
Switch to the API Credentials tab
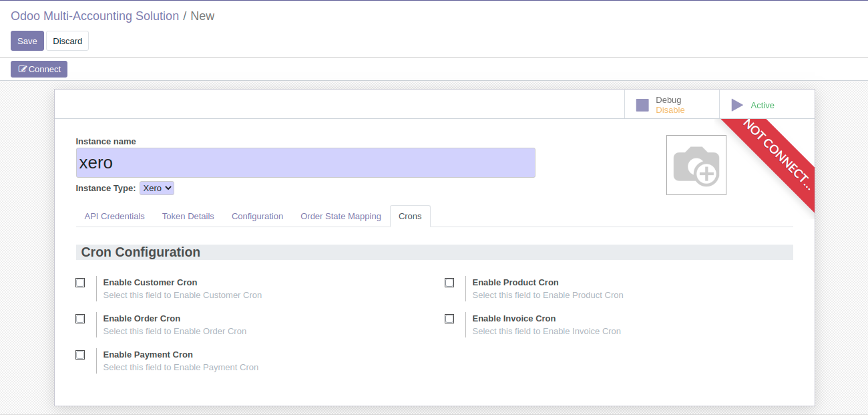coord(114,217)
